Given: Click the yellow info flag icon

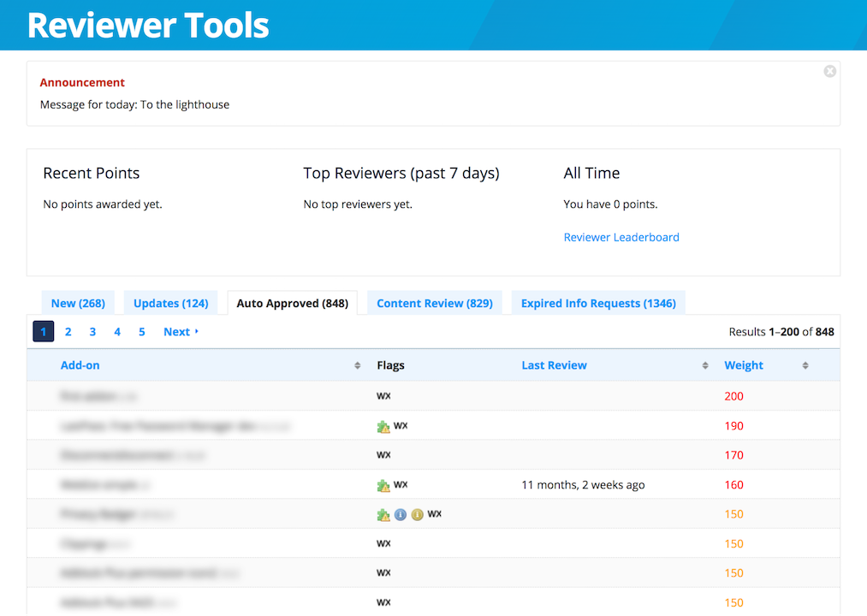Looking at the screenshot, I should point(417,515).
